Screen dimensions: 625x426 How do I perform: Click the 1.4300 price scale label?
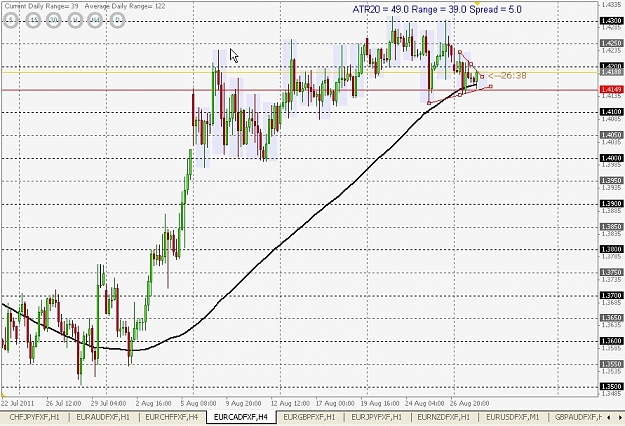coord(611,21)
